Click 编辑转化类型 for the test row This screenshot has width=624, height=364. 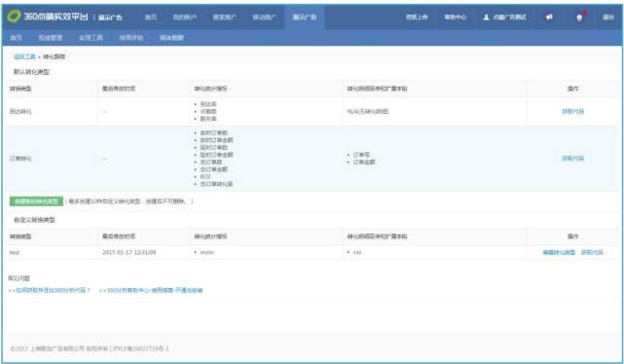click(559, 252)
